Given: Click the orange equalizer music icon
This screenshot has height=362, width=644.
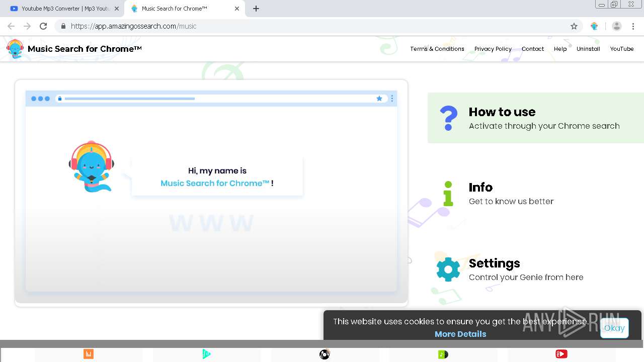Looking at the screenshot, I should (89, 354).
